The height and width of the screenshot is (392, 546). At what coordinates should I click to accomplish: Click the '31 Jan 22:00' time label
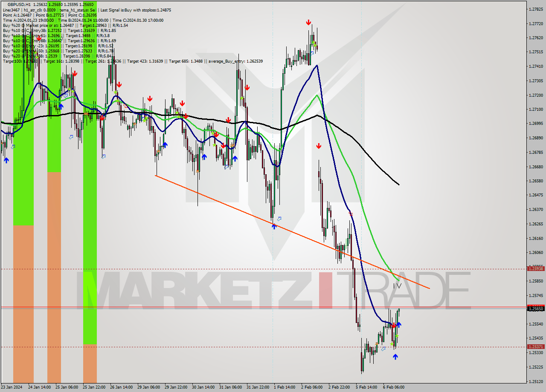(258, 387)
